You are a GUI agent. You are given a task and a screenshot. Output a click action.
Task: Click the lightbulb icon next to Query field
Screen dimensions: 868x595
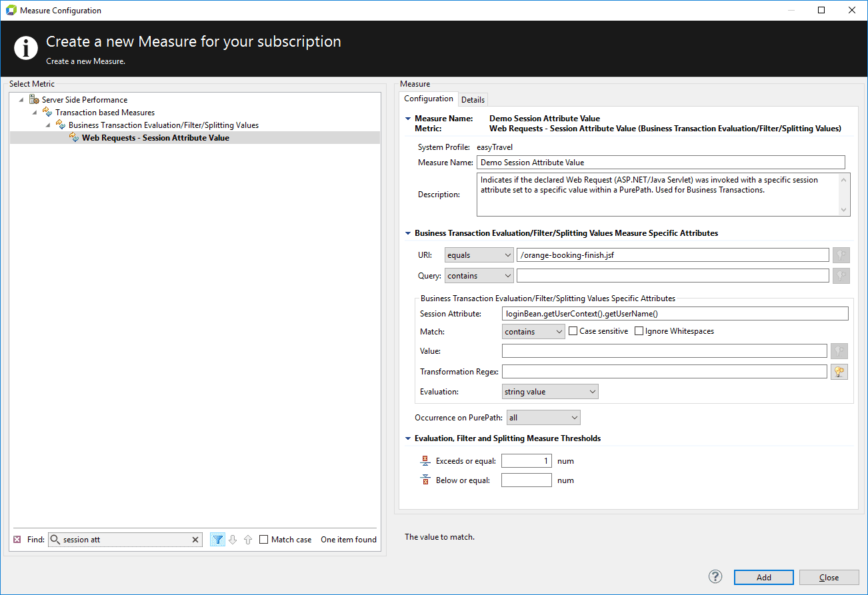point(841,275)
